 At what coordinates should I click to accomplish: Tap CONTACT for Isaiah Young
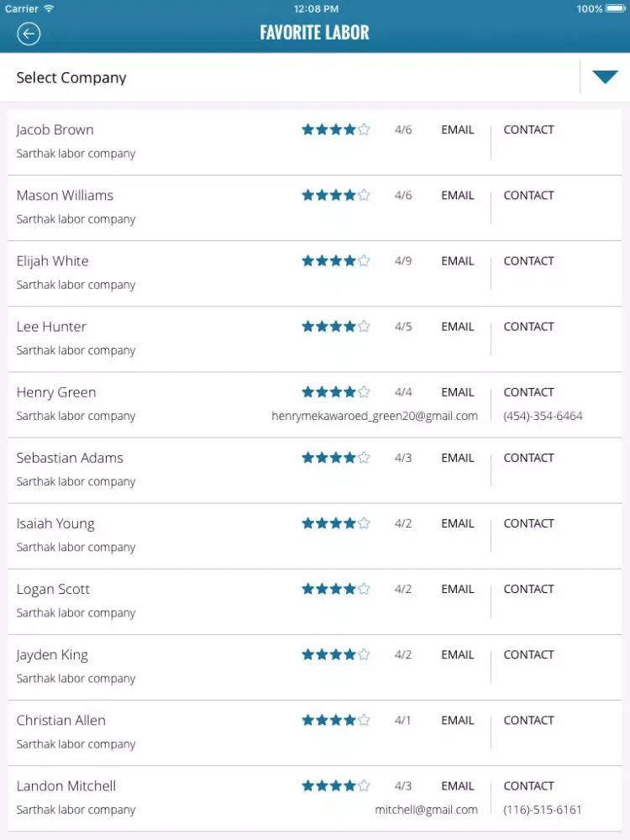coord(528,523)
